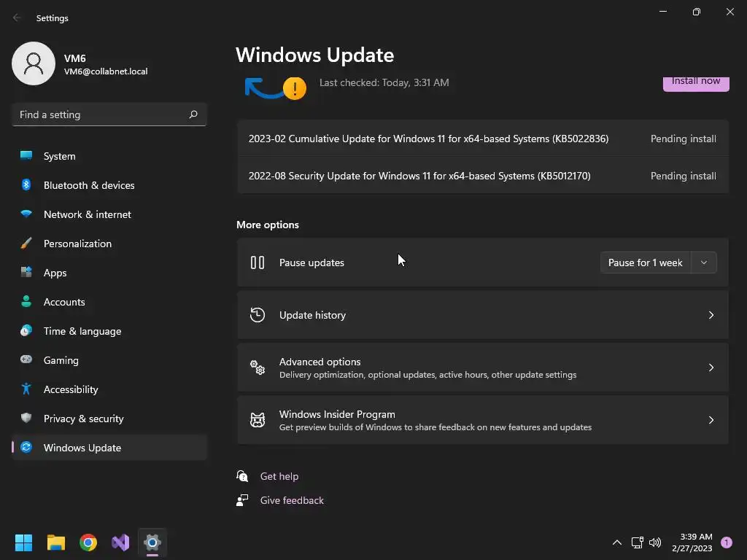Image resolution: width=747 pixels, height=560 pixels.
Task: Open Bluetooth & devices settings
Action: click(109, 185)
